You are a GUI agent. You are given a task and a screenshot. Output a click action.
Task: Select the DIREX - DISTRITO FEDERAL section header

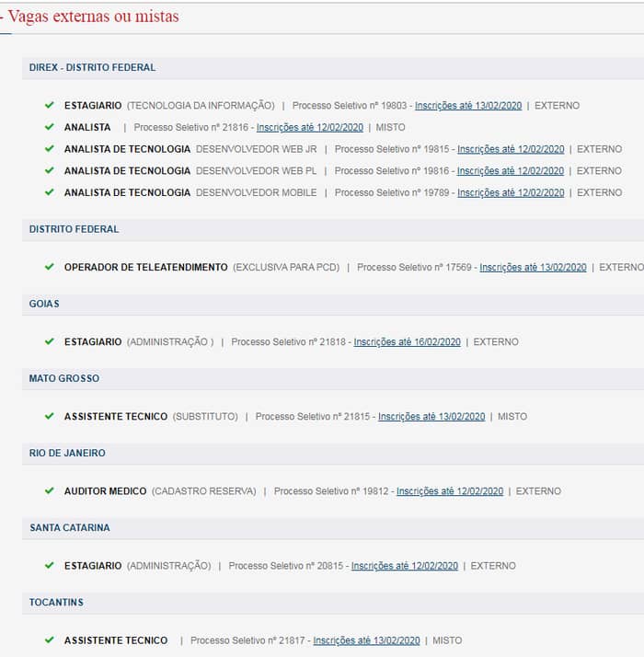[92, 67]
